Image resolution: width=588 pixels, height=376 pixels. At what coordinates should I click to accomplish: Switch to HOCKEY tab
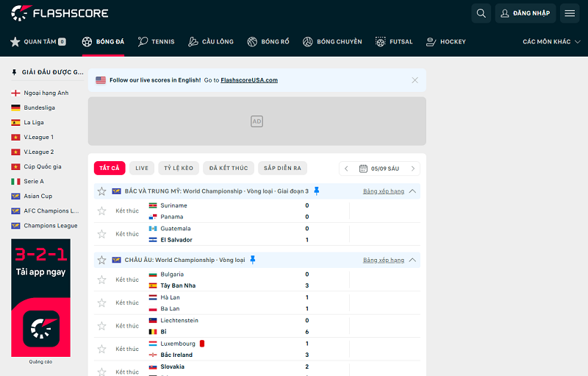446,42
